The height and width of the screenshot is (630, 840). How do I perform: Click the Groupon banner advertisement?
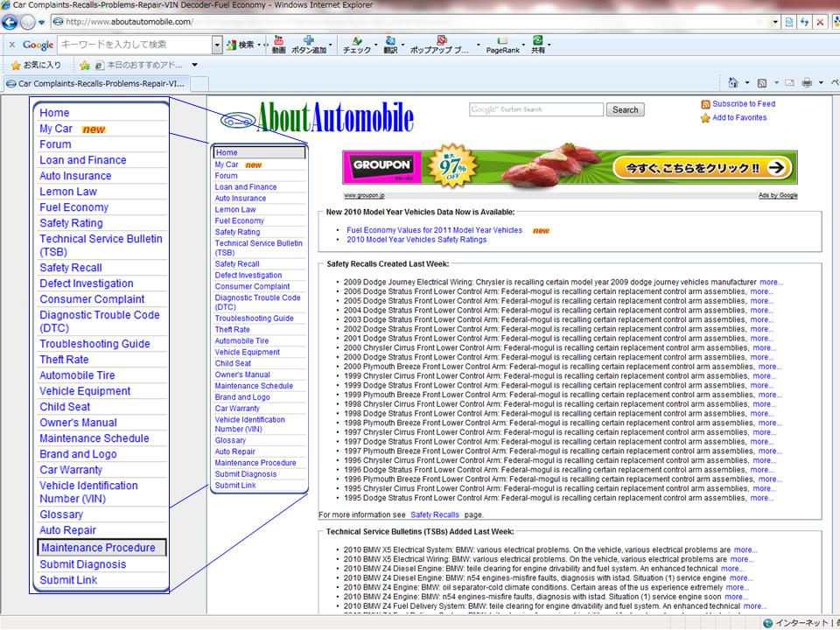[570, 168]
